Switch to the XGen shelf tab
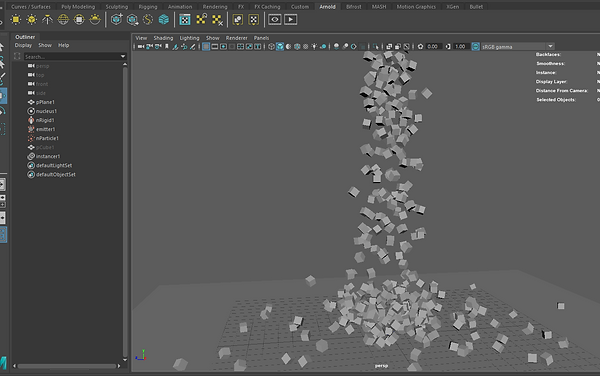 click(453, 7)
